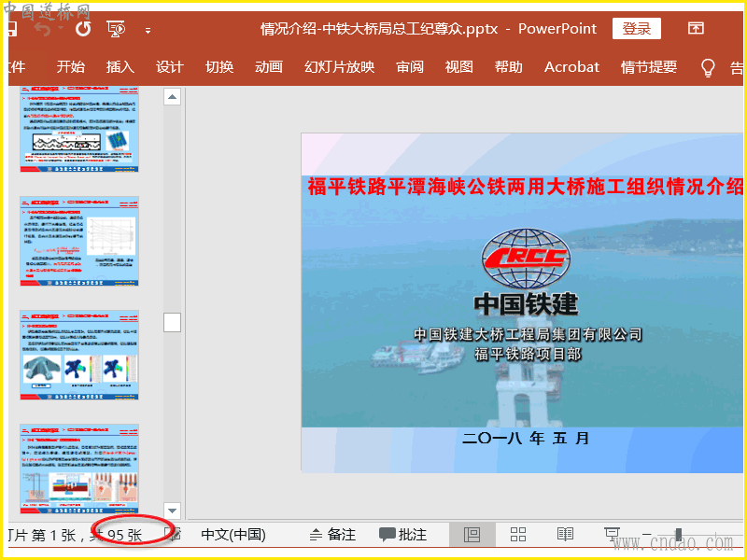This screenshot has height=560, width=747.
Task: Switch to the 切换 tab
Action: pyautogui.click(x=219, y=66)
